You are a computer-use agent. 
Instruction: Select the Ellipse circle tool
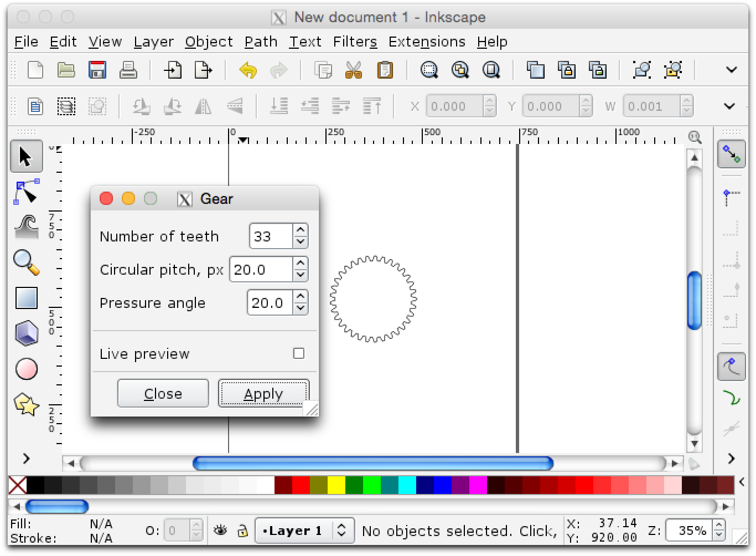pyautogui.click(x=26, y=369)
